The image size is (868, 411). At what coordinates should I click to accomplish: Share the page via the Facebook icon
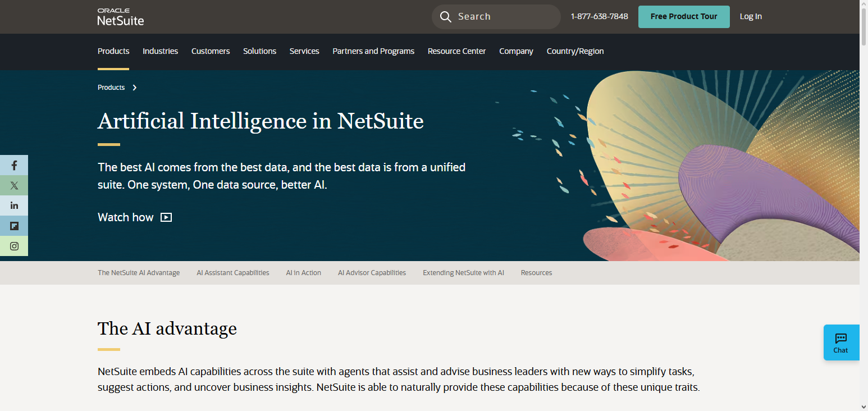tap(14, 165)
